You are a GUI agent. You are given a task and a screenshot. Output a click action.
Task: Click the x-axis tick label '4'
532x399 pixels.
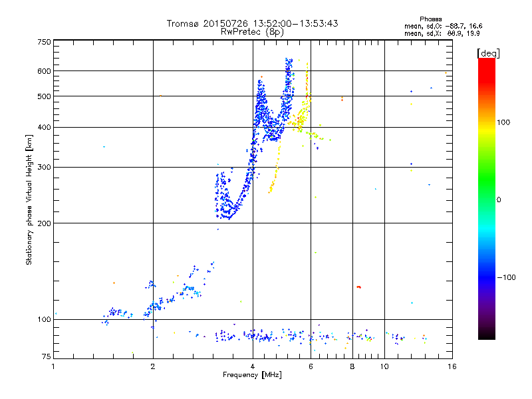pos(253,366)
